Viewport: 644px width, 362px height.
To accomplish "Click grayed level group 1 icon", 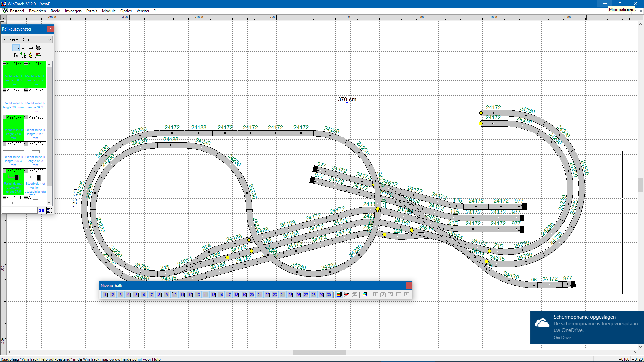I will point(375,295).
